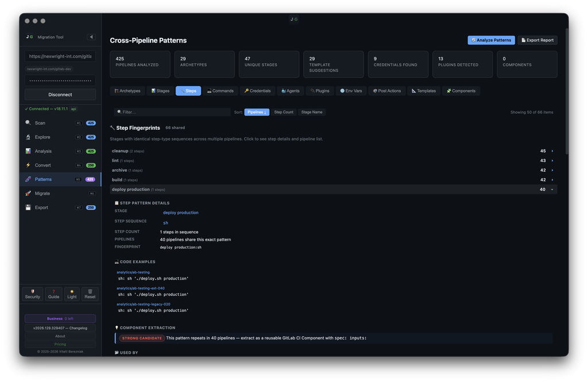Expand the cleanup step fingerprint row
Image resolution: width=588 pixels, height=382 pixels.
click(334, 151)
